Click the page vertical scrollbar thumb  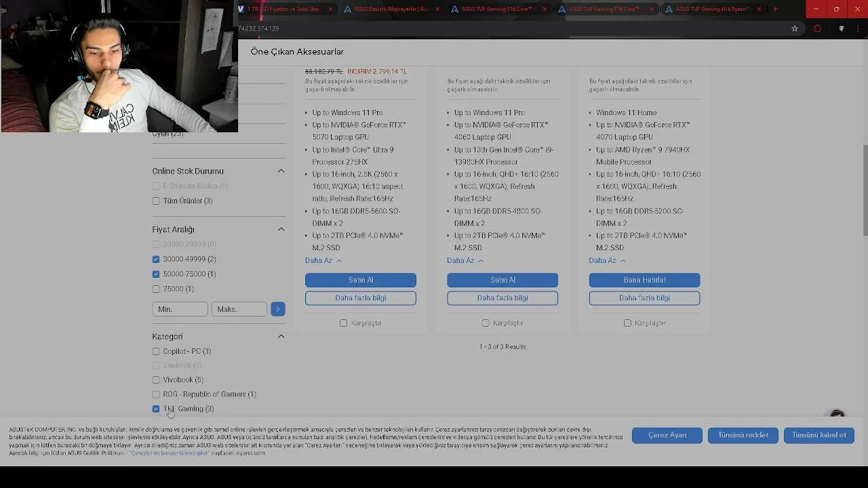click(x=865, y=190)
